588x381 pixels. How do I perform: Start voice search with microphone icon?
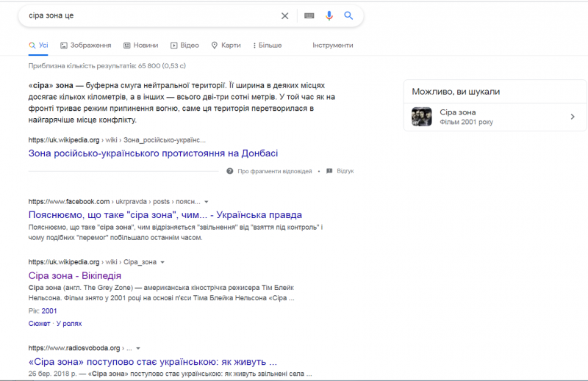point(329,15)
